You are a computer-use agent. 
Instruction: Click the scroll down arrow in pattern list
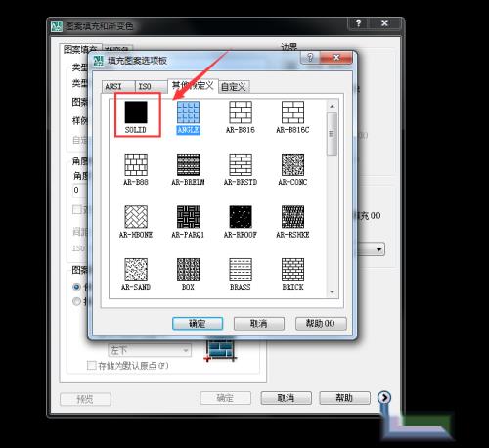point(332,291)
